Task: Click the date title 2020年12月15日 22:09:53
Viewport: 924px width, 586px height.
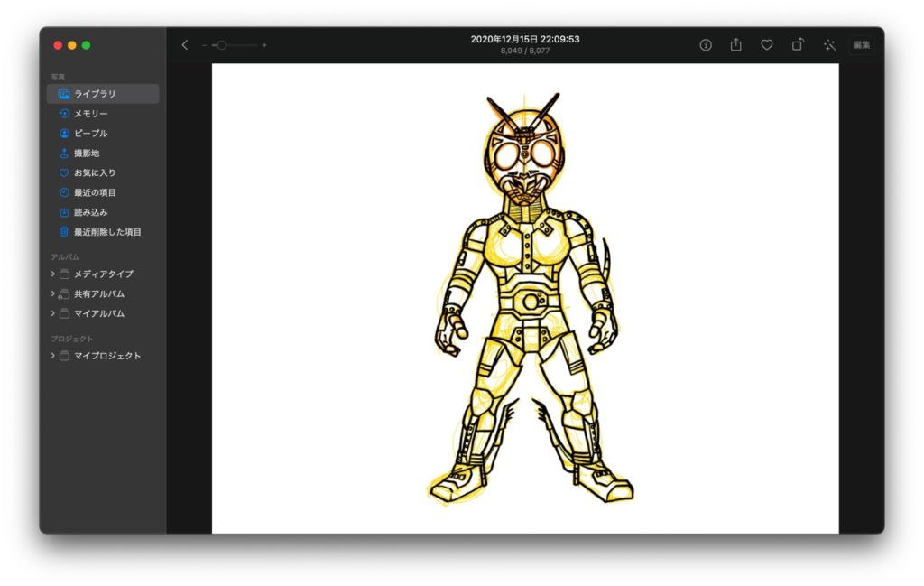Action: 525,39
